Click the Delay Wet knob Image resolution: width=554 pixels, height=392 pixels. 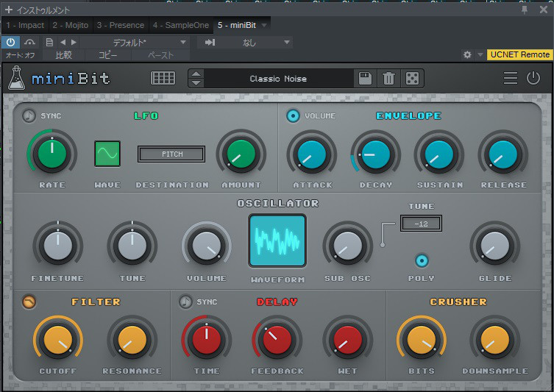(348, 340)
